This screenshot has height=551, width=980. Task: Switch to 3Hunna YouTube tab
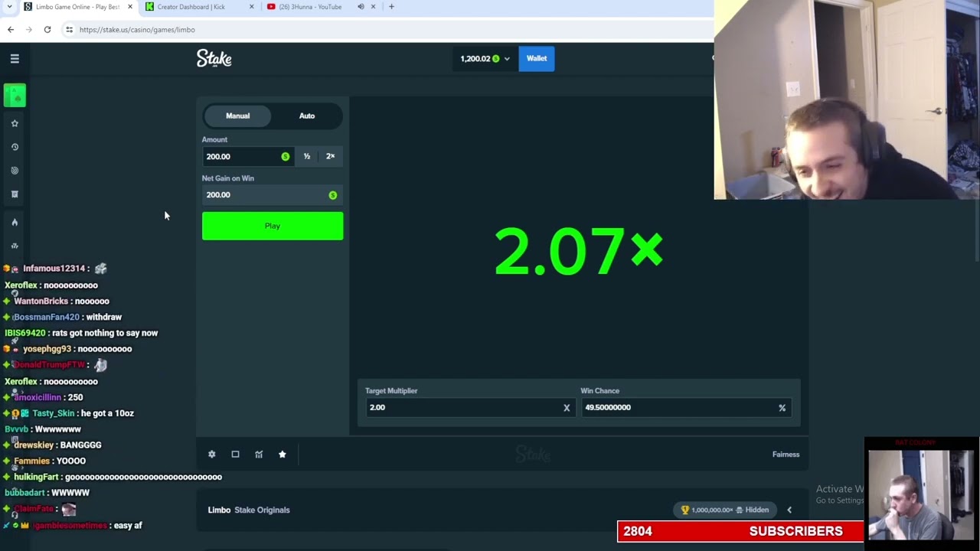point(310,7)
